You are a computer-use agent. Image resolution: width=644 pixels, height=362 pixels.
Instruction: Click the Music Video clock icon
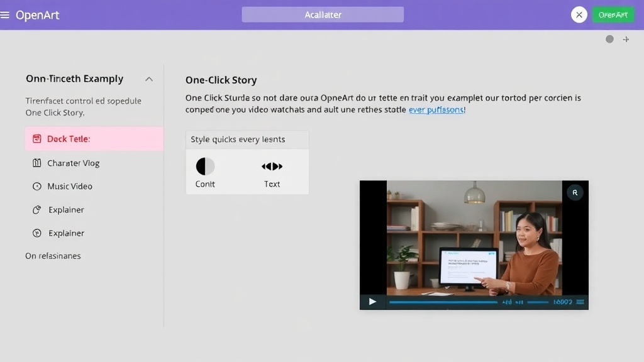click(x=36, y=187)
